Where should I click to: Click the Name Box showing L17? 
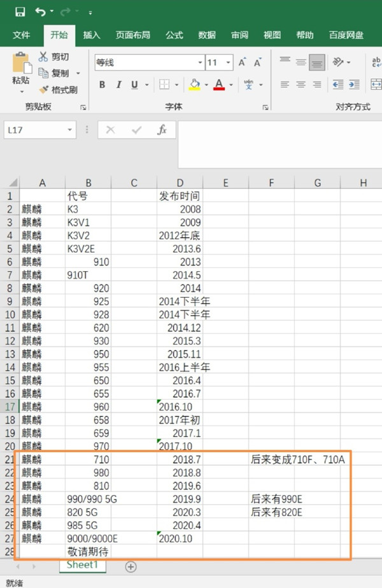coord(35,130)
